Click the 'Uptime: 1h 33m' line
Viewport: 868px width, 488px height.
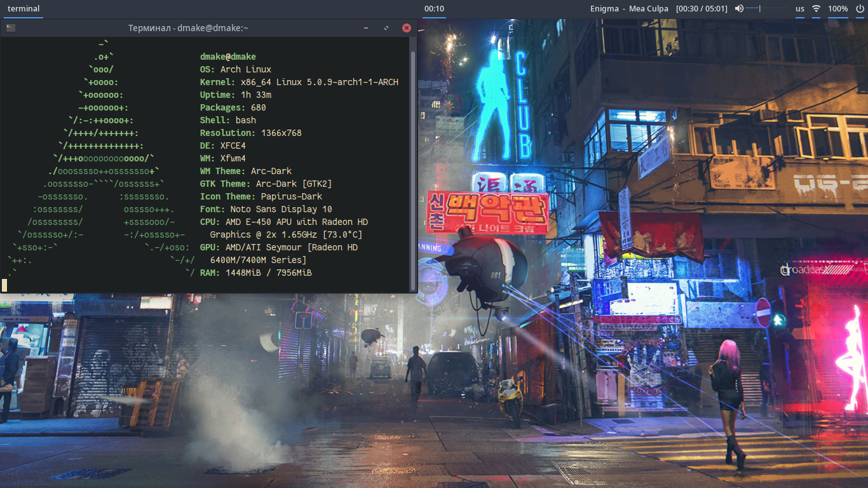tap(236, 95)
